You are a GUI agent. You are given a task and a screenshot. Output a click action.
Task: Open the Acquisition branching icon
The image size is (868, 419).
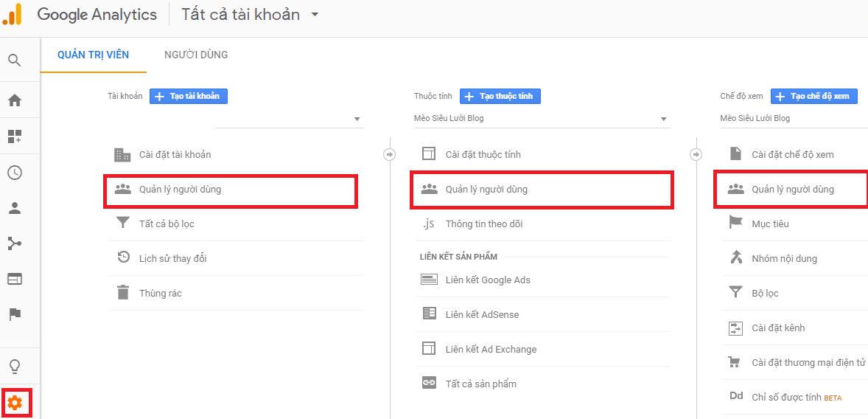click(15, 243)
